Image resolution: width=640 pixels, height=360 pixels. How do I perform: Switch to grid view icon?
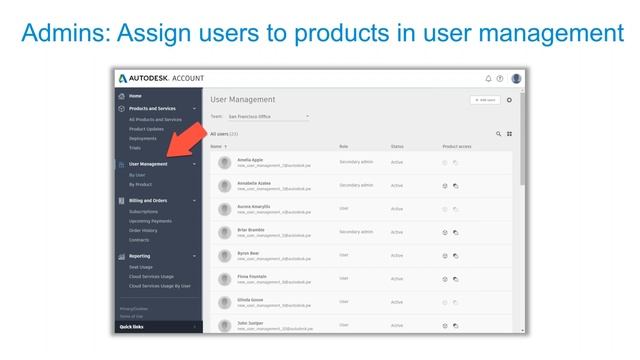coord(509,134)
